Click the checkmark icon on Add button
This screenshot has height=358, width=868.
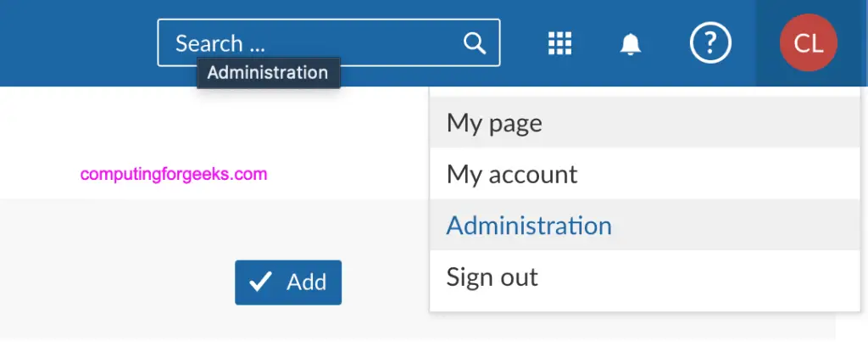(x=259, y=282)
